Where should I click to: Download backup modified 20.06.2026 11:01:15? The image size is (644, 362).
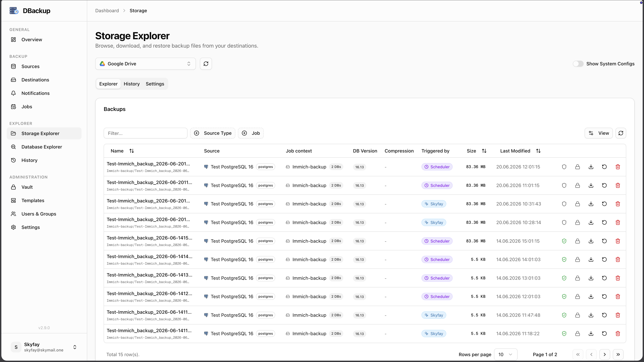click(591, 185)
